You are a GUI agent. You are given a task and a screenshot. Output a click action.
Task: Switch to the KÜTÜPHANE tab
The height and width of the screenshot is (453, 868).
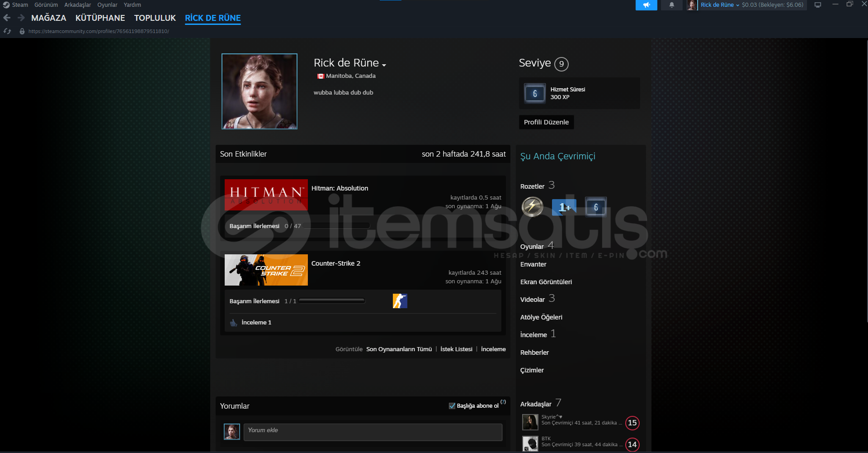click(100, 18)
